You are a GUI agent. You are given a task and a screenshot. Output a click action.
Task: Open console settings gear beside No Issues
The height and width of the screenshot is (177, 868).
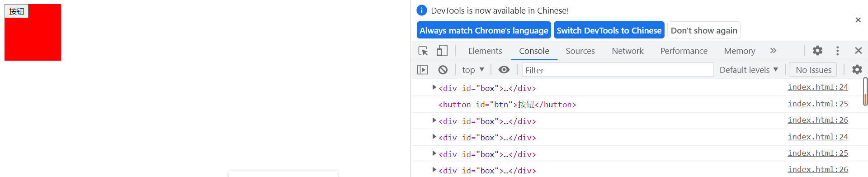click(x=857, y=70)
